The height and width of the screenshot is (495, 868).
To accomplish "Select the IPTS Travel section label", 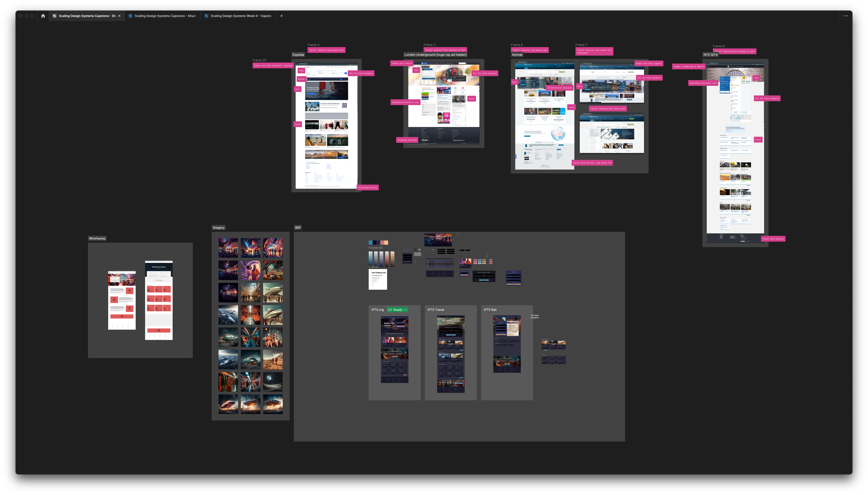I will 436,310.
